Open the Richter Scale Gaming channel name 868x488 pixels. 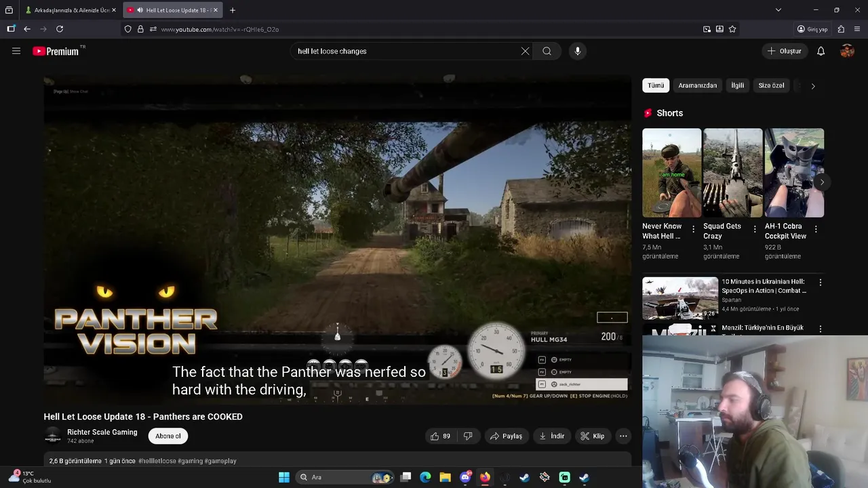click(102, 432)
